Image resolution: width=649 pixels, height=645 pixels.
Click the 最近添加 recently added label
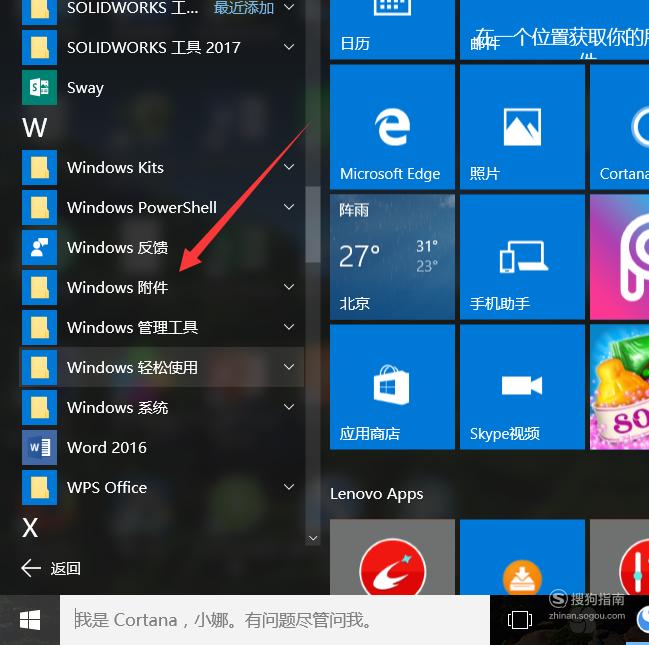tap(244, 7)
